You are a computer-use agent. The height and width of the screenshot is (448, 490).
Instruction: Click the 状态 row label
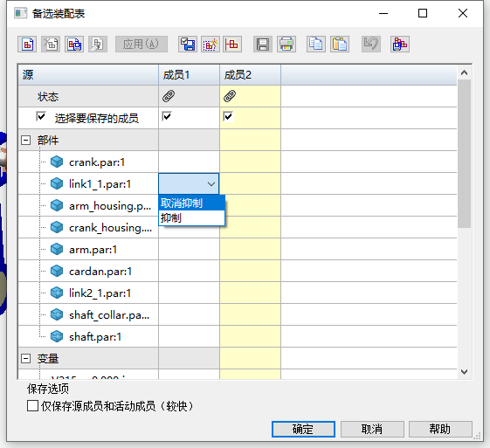pyautogui.click(x=48, y=97)
